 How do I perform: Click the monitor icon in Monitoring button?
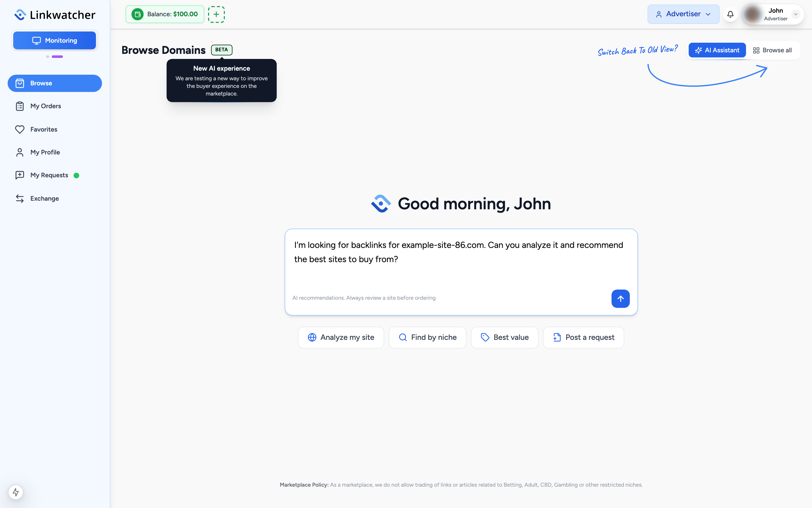point(37,41)
